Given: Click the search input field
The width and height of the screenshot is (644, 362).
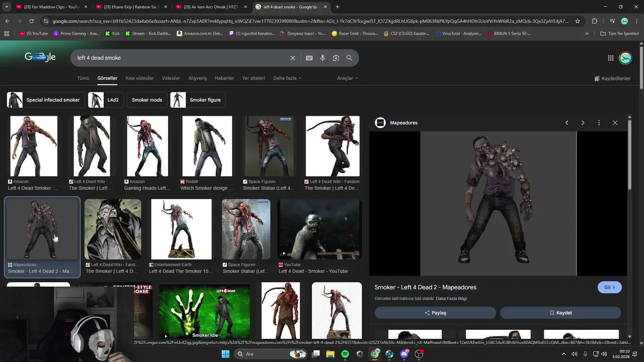Looking at the screenshot, I should click(181, 58).
